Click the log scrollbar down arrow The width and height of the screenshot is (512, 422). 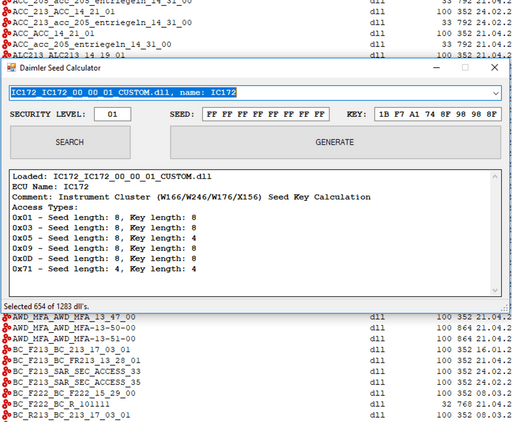(495, 290)
